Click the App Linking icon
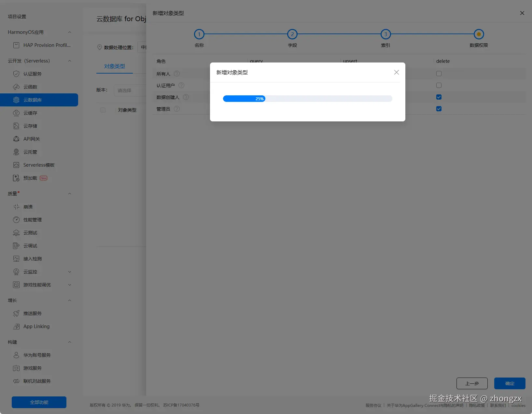This screenshot has width=532, height=414. coord(16,326)
